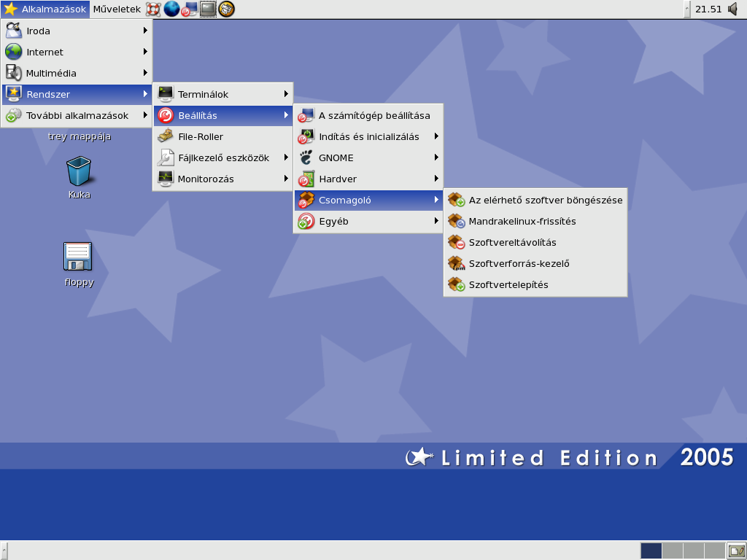Screen dimensions: 747x560
Task: Open the Alkalmazások applications menu
Action: (x=44, y=9)
